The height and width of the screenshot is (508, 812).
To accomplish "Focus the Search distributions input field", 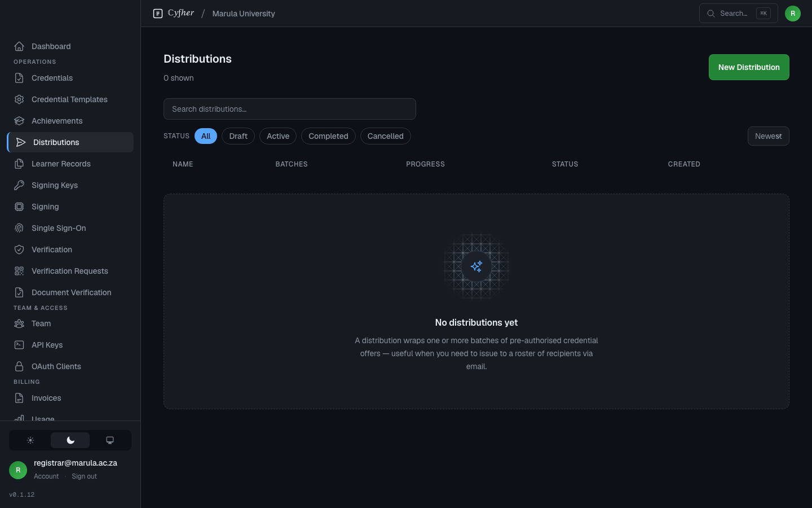I will pos(290,109).
